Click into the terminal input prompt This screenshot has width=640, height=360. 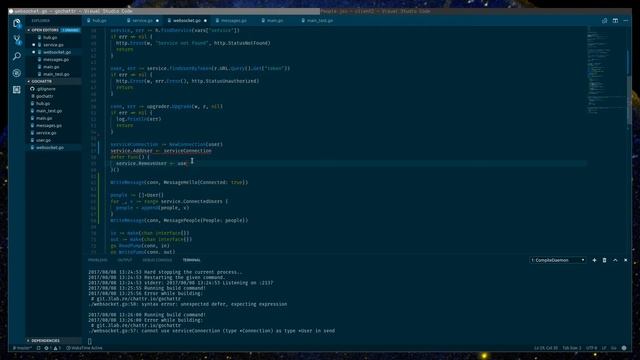[x=90, y=341]
